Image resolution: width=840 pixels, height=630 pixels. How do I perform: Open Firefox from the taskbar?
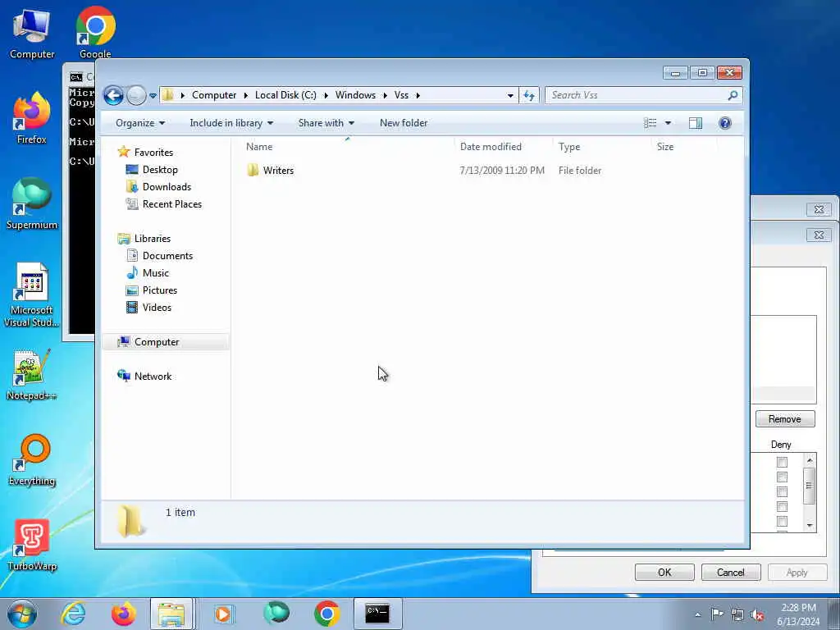coord(124,614)
